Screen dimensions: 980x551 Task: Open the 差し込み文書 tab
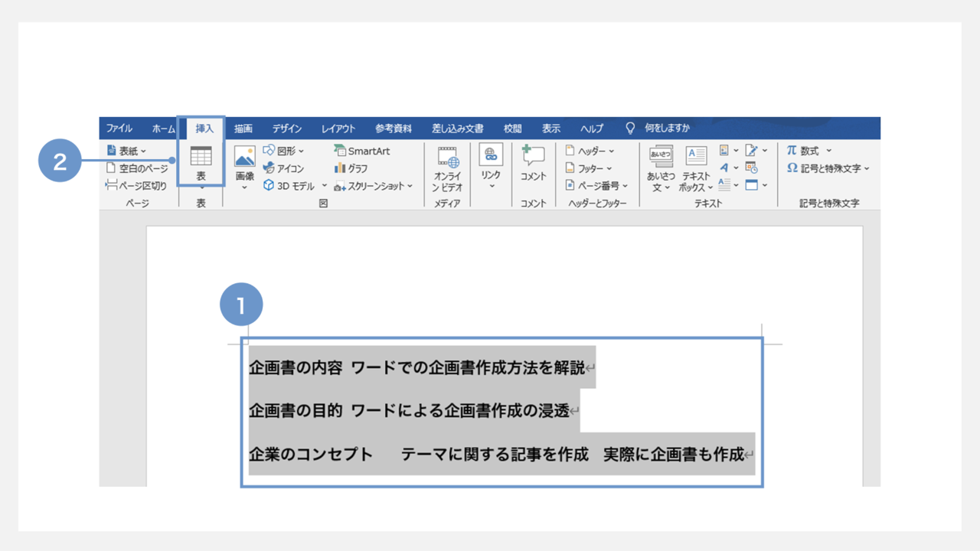(458, 129)
